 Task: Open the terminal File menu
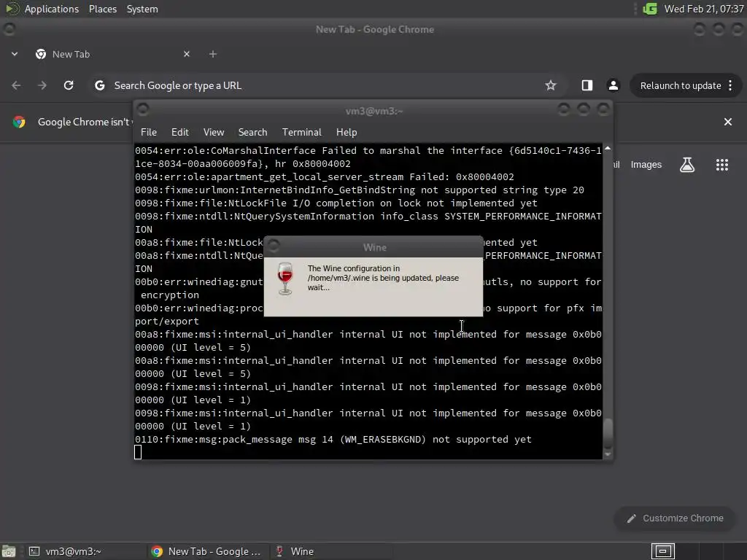click(149, 133)
